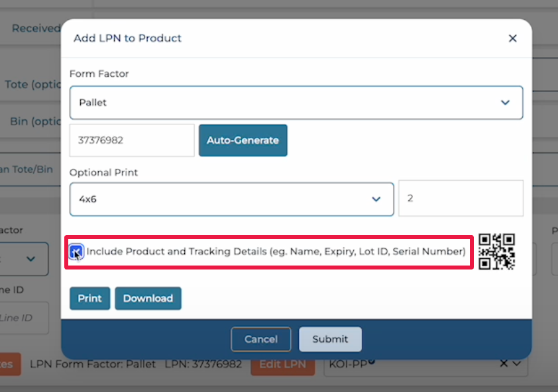
Task: Click the QR code icon
Action: [x=496, y=252]
